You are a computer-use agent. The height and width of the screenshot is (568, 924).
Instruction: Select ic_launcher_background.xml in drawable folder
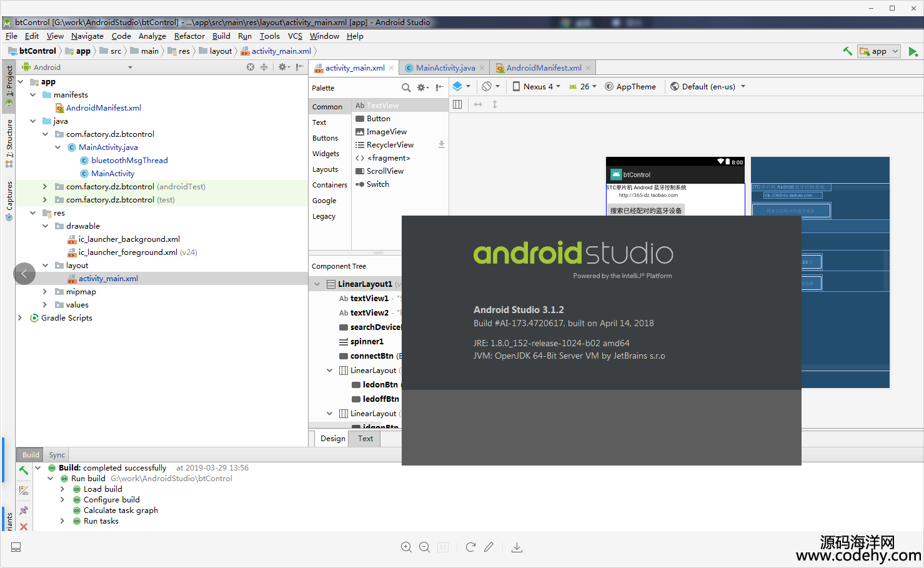pos(129,239)
